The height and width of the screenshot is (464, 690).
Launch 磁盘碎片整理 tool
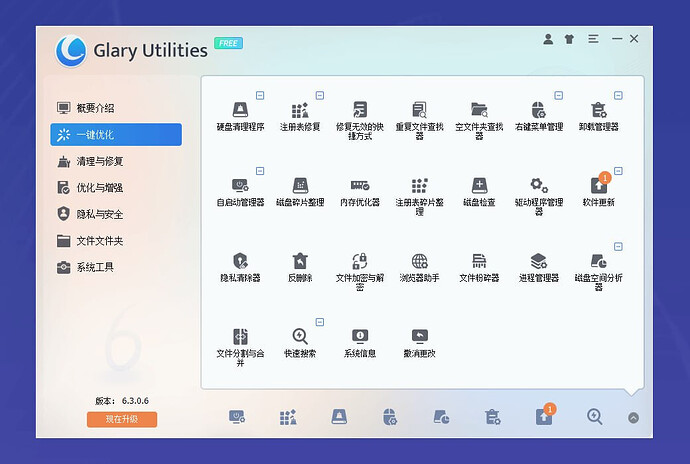(300, 192)
